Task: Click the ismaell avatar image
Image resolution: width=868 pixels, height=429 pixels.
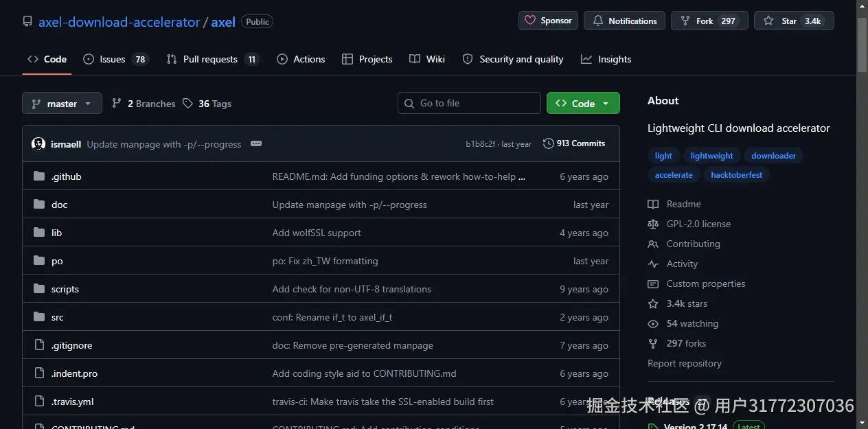Action: click(38, 144)
